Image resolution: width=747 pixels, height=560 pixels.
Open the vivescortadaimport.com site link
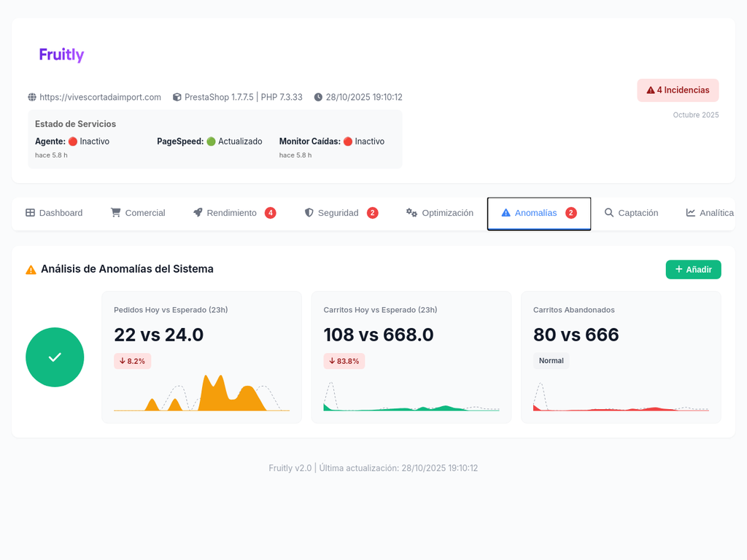coord(100,97)
